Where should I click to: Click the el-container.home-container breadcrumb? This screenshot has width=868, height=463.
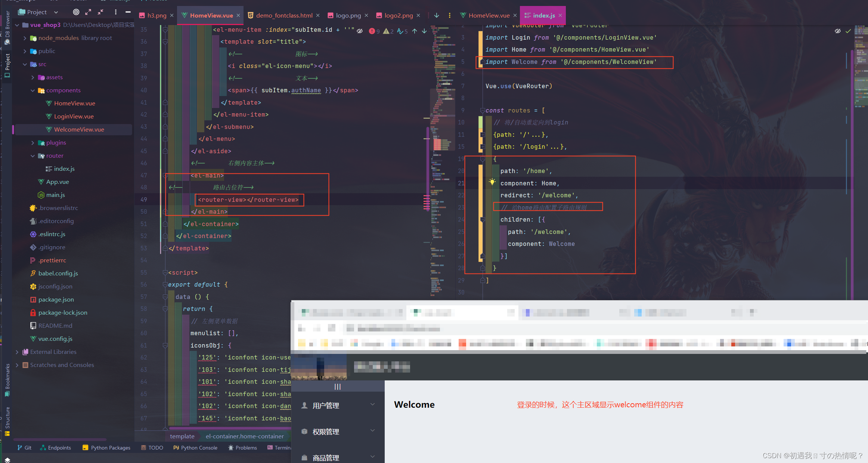click(x=245, y=436)
